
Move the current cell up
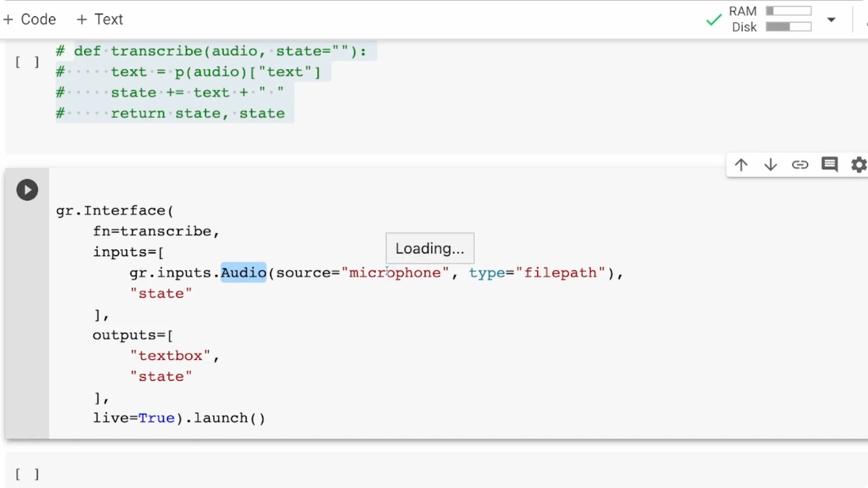click(741, 165)
